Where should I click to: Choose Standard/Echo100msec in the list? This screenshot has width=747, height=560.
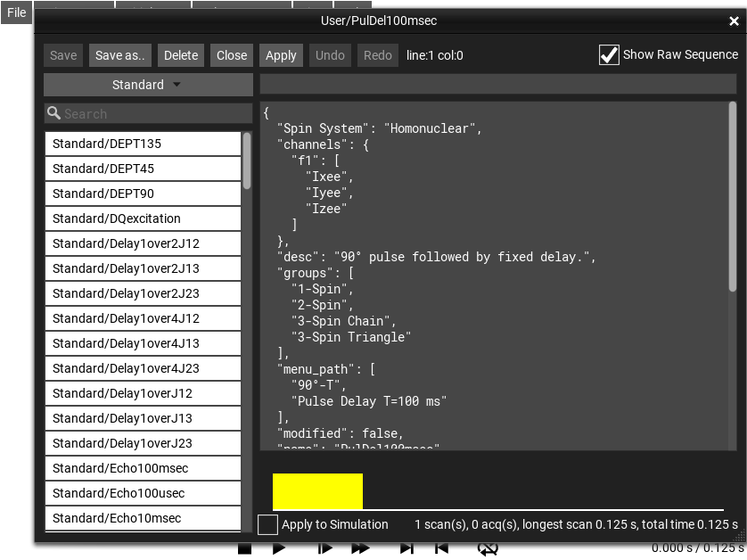[143, 468]
